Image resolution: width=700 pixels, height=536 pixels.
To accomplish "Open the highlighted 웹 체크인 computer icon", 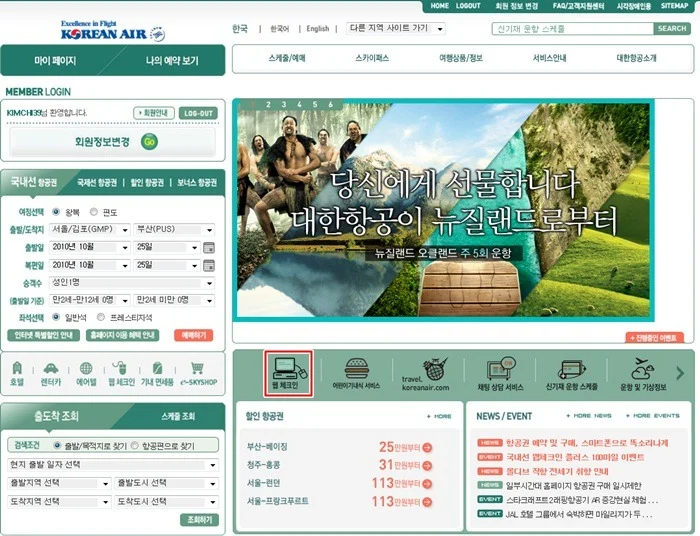I will tap(288, 374).
